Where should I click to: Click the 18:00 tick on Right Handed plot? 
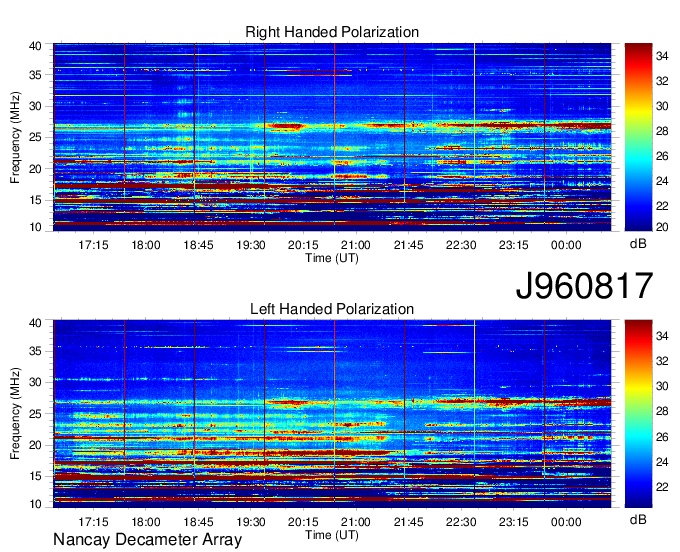tap(146, 245)
